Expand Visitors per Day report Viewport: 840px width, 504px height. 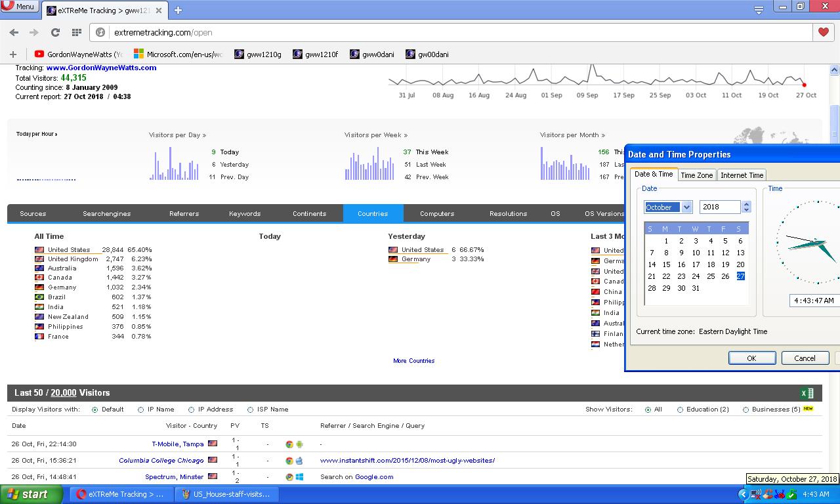pyautogui.click(x=177, y=135)
